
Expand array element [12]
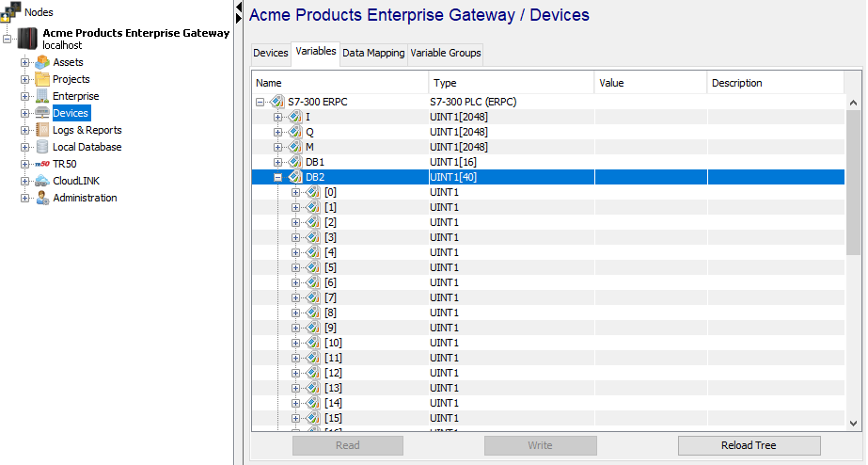295,373
